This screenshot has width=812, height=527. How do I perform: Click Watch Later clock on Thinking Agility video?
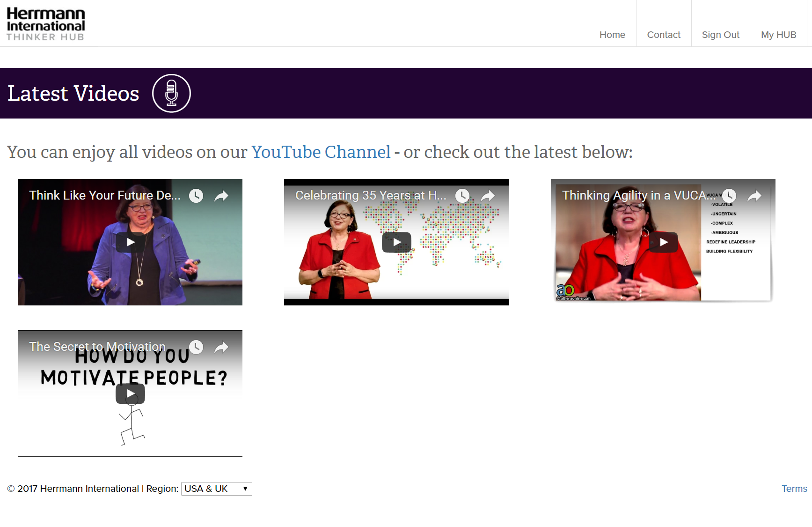click(x=729, y=196)
